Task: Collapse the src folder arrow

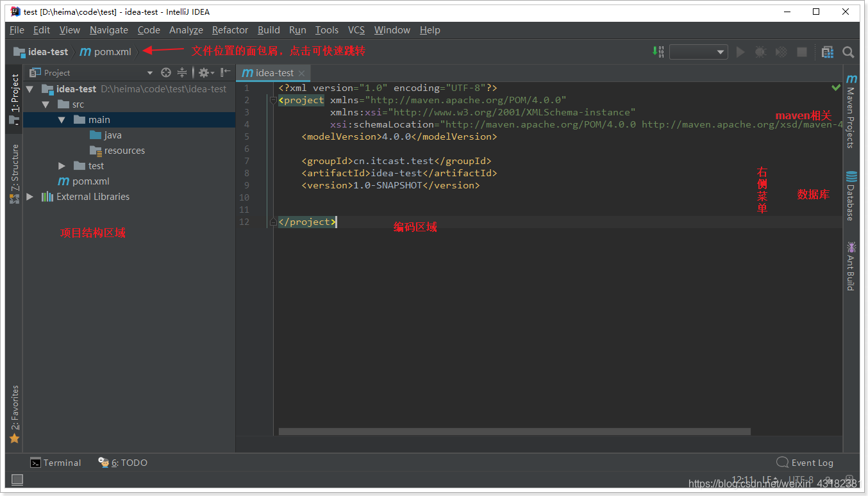Action: coord(45,104)
